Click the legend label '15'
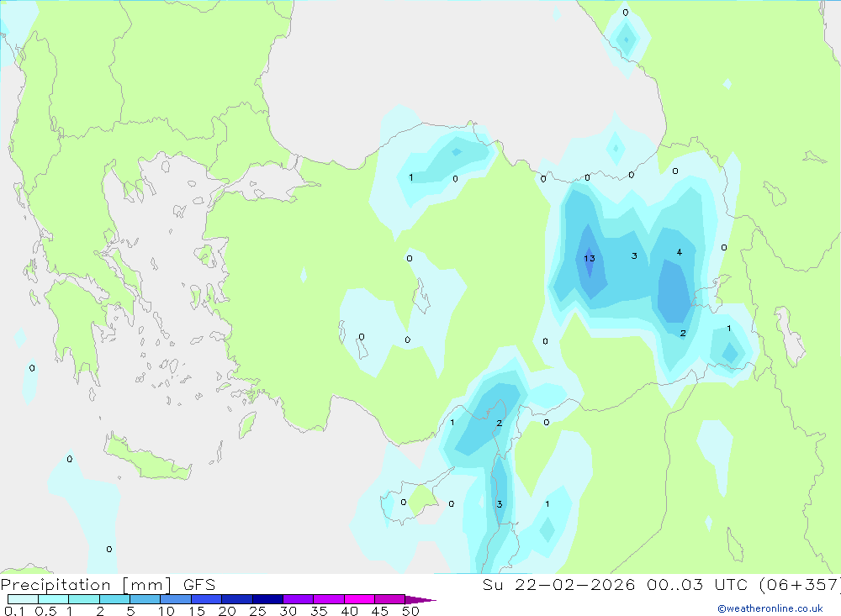This screenshot has height=616, width=841. click(197, 611)
